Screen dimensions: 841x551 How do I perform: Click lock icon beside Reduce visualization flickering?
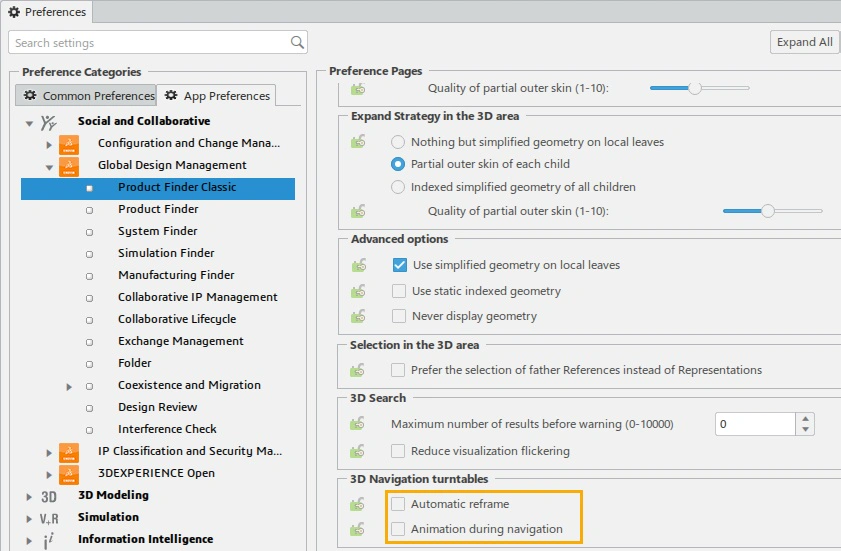(358, 451)
